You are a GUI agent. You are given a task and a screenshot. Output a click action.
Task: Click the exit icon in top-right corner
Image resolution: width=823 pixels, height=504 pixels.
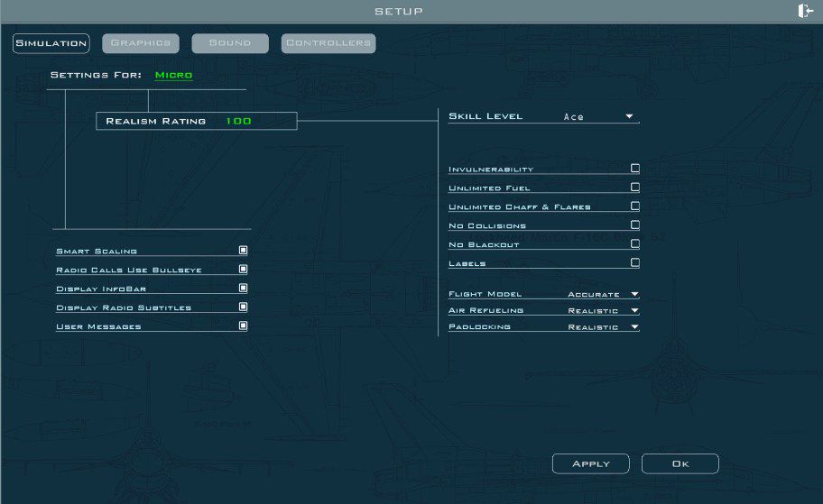point(806,11)
